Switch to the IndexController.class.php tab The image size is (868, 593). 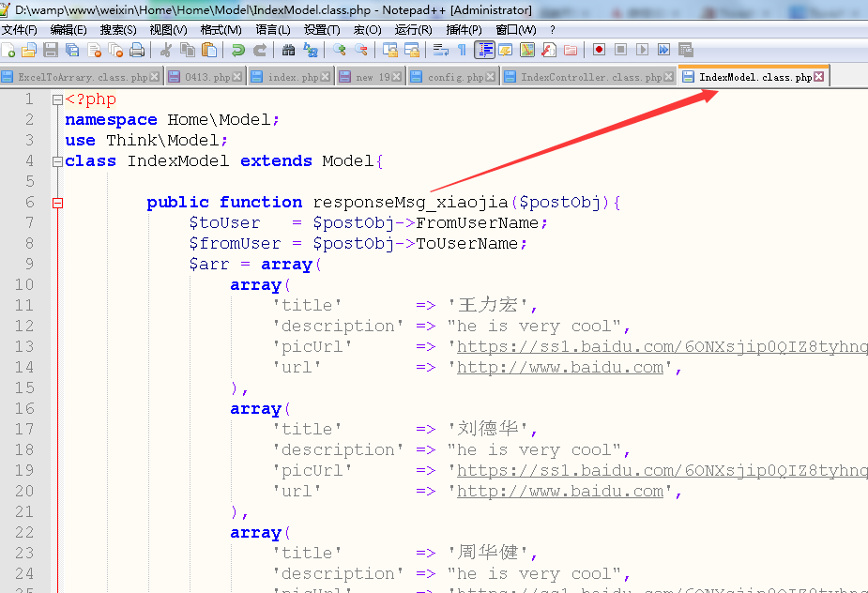point(590,77)
